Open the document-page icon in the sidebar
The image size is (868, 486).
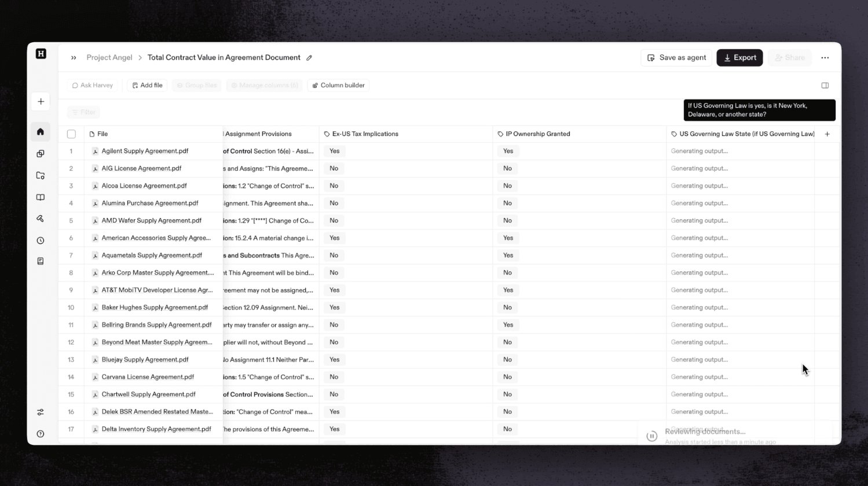click(41, 262)
